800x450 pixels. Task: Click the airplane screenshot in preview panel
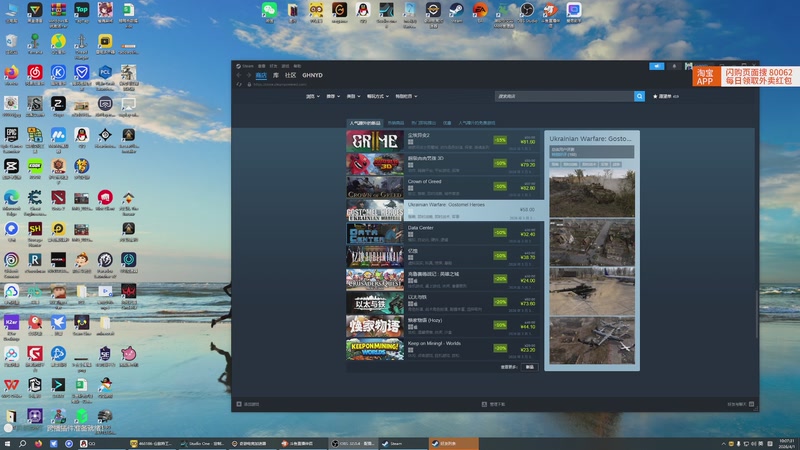point(592,341)
